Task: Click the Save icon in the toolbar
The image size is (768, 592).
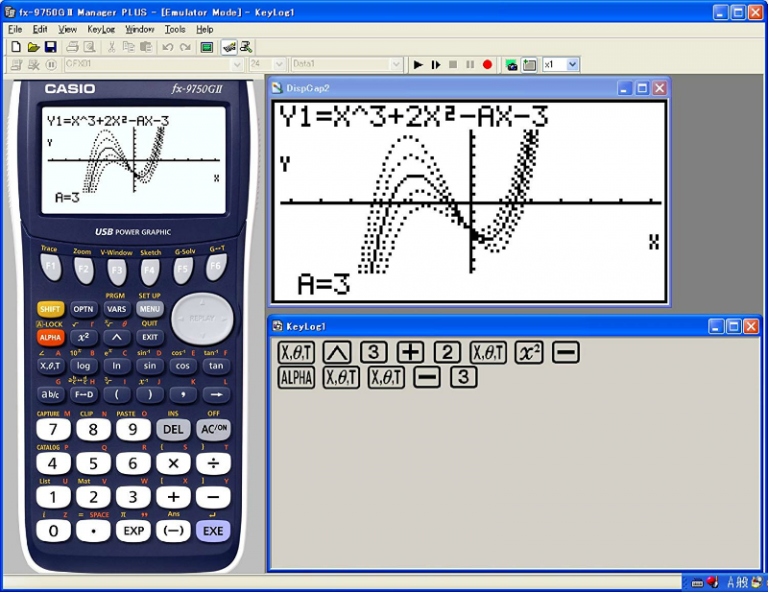Action: pos(50,47)
